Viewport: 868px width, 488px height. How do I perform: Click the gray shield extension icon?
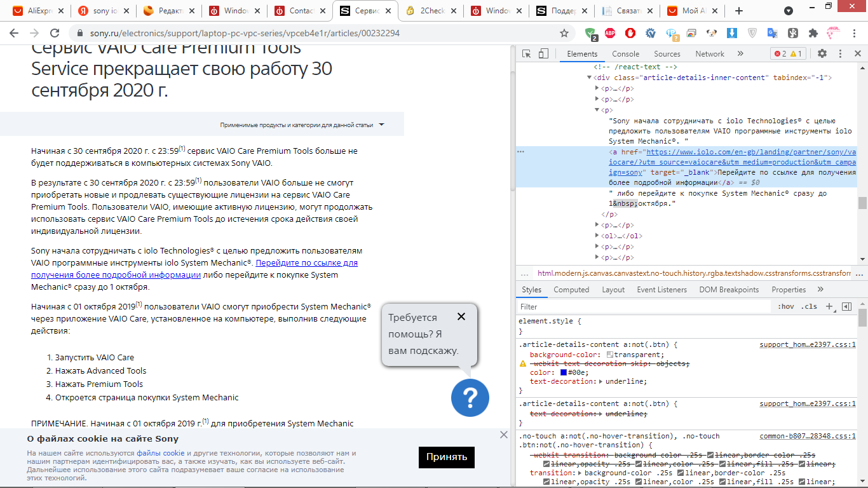pyautogui.click(x=752, y=33)
